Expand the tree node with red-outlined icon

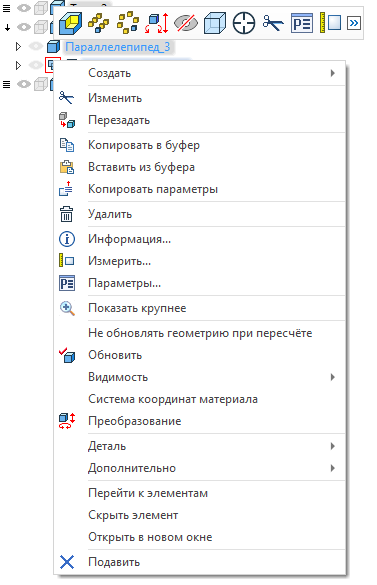tap(18, 66)
